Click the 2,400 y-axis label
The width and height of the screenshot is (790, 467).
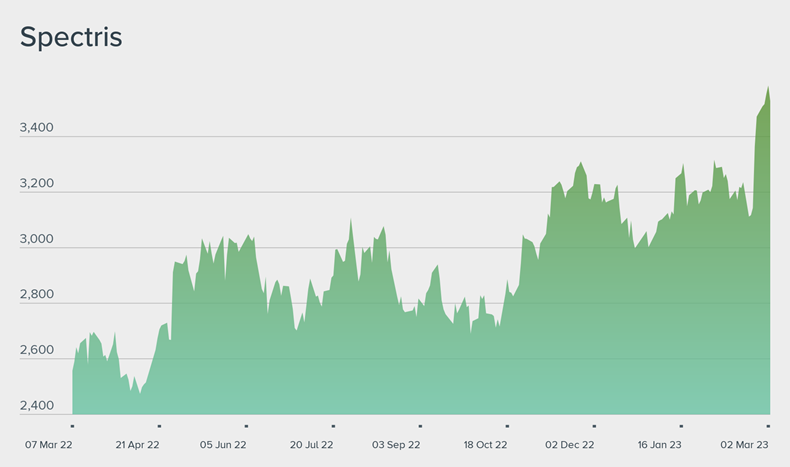[x=36, y=406]
